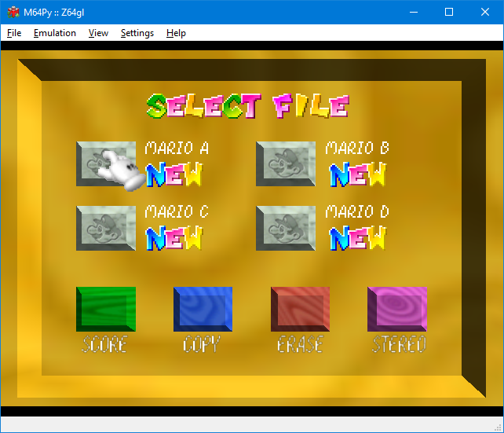Click the ERASE caption text

(300, 344)
